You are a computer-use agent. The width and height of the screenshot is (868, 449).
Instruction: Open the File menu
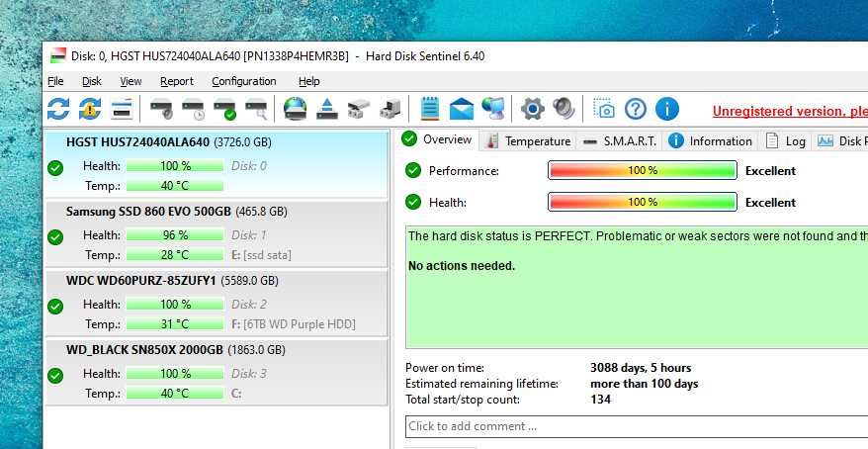coord(55,81)
